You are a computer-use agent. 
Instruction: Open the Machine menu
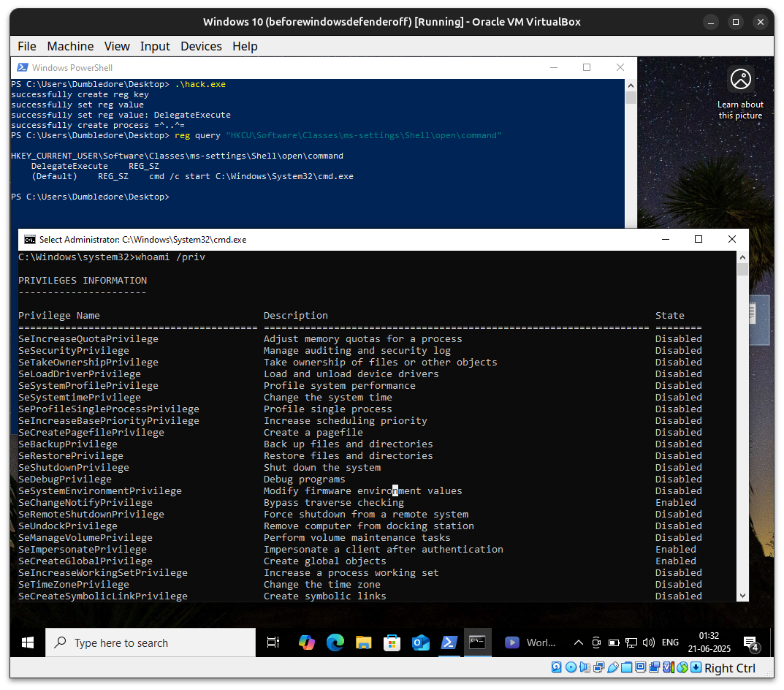tap(70, 47)
